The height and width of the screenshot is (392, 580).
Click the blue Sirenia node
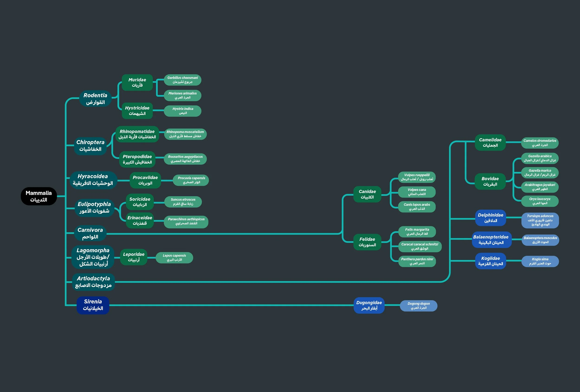pyautogui.click(x=93, y=305)
